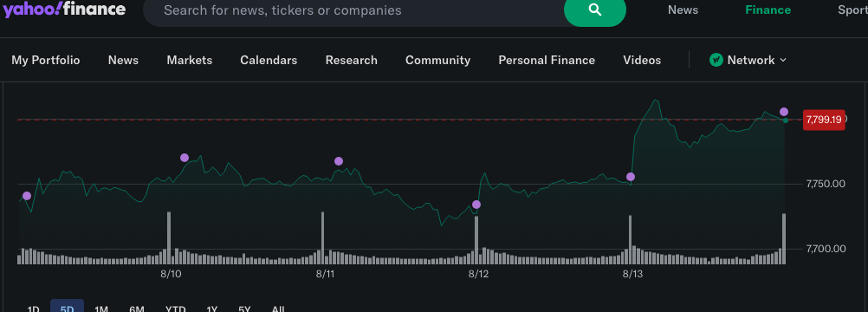The width and height of the screenshot is (868, 312).
Task: Open the Community menu
Action: (437, 60)
